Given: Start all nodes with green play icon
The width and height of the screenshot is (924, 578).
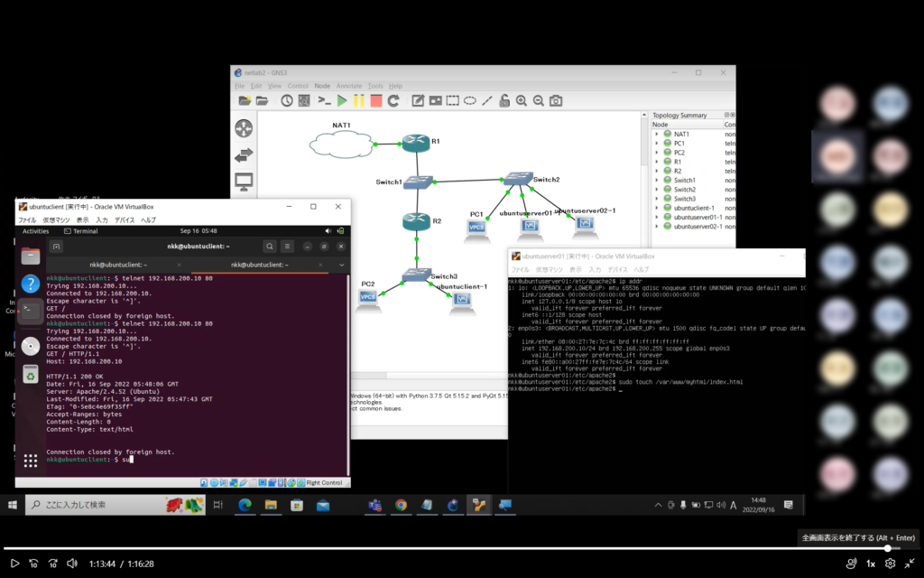Looking at the screenshot, I should (x=342, y=100).
